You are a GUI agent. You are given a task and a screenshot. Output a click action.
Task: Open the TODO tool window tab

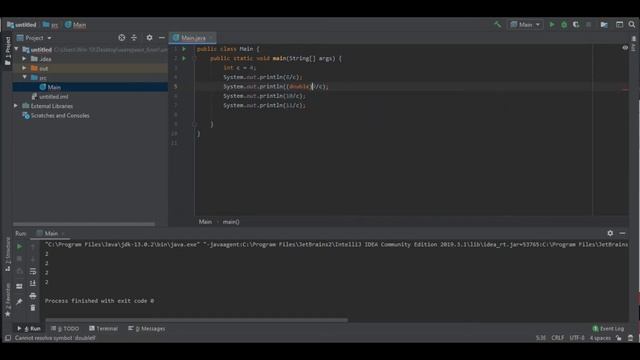point(65,329)
